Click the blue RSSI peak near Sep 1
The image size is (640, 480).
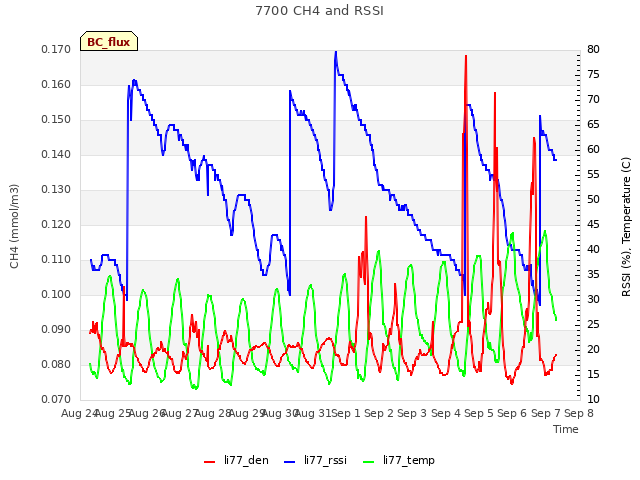336,52
